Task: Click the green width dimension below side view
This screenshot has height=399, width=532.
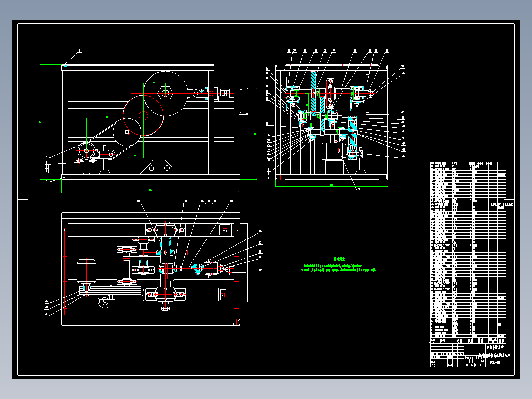Action: [332, 186]
